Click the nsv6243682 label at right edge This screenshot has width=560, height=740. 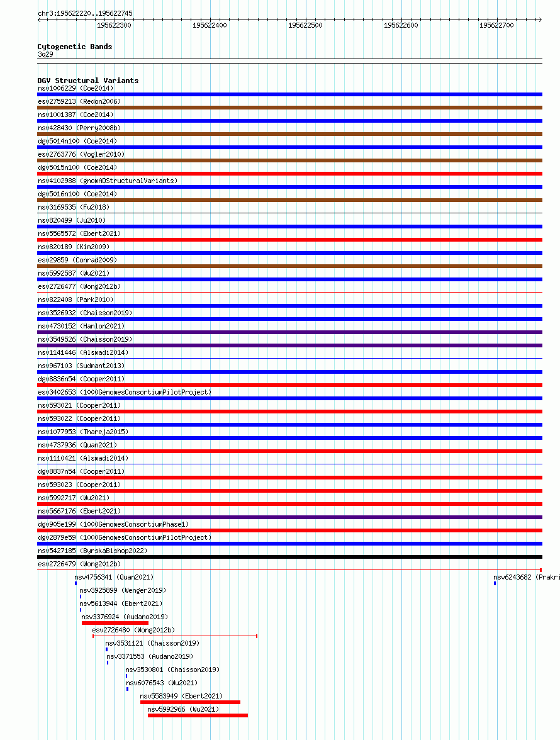point(527,577)
